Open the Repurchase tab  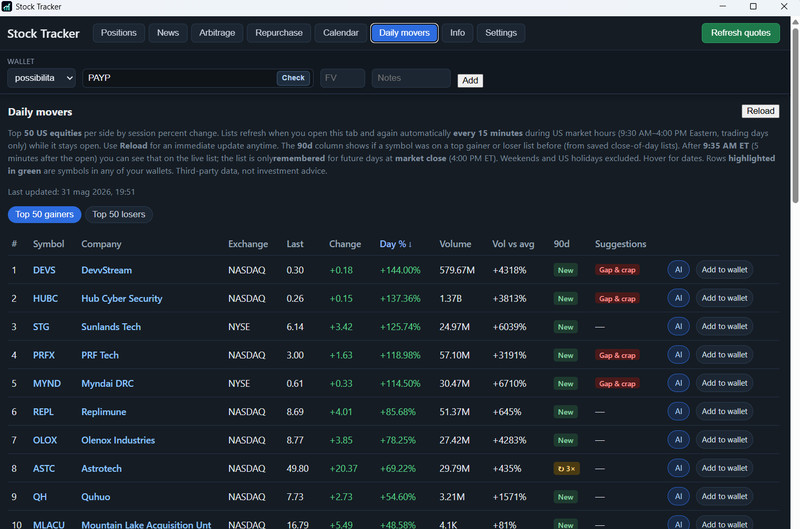click(x=279, y=33)
